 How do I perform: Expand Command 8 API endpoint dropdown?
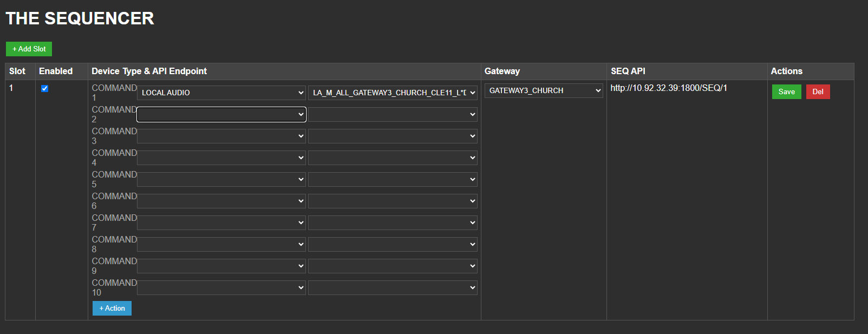pos(393,244)
